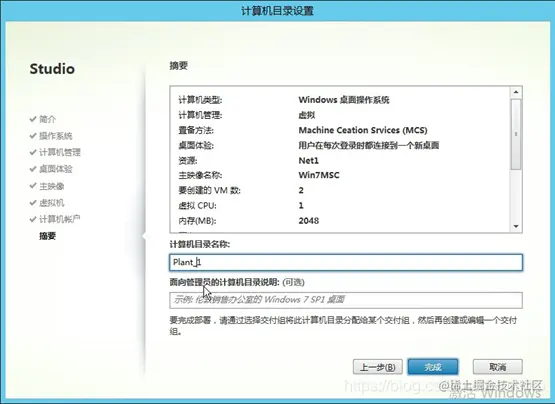Select the value Machine Ceation Srvices (MCS)
The width and height of the screenshot is (555, 404).
tap(363, 130)
